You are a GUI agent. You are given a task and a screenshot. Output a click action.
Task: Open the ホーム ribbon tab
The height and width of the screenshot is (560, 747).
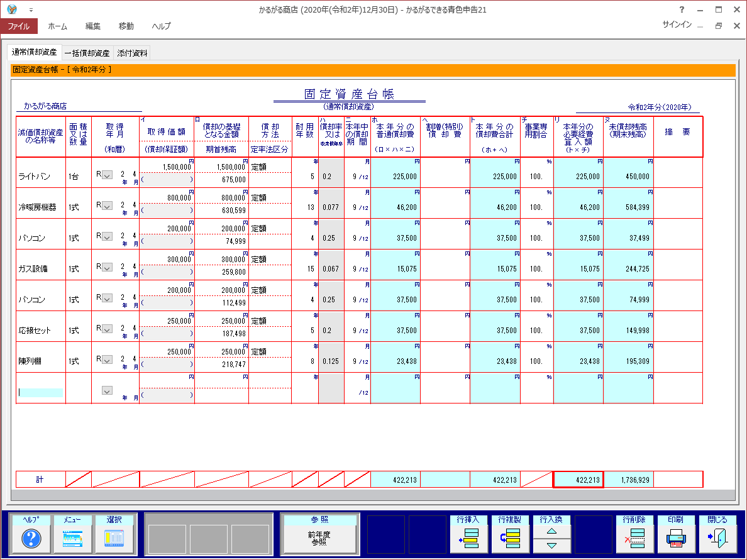tap(58, 26)
